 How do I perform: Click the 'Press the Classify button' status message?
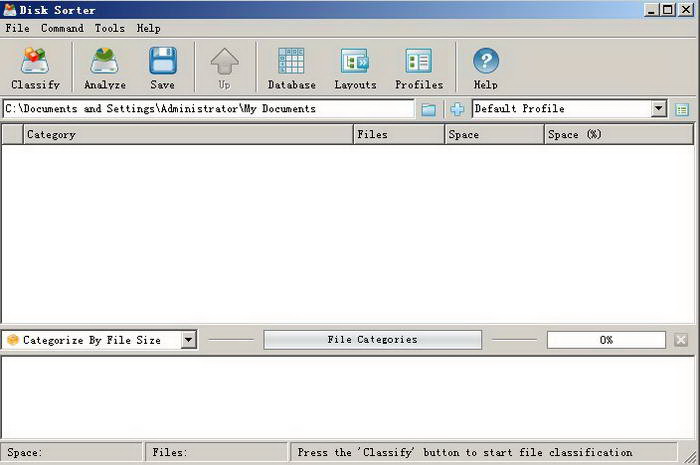point(483,453)
